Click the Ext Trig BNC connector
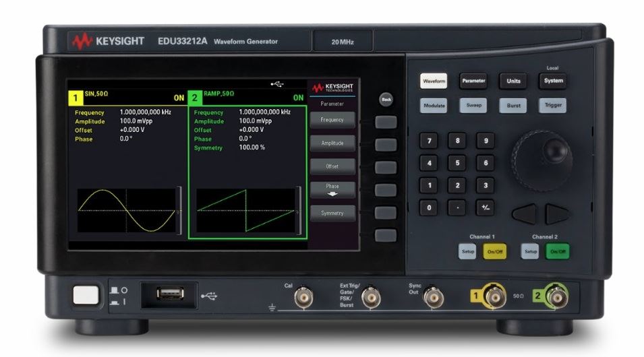644x357 pixels. point(370,298)
